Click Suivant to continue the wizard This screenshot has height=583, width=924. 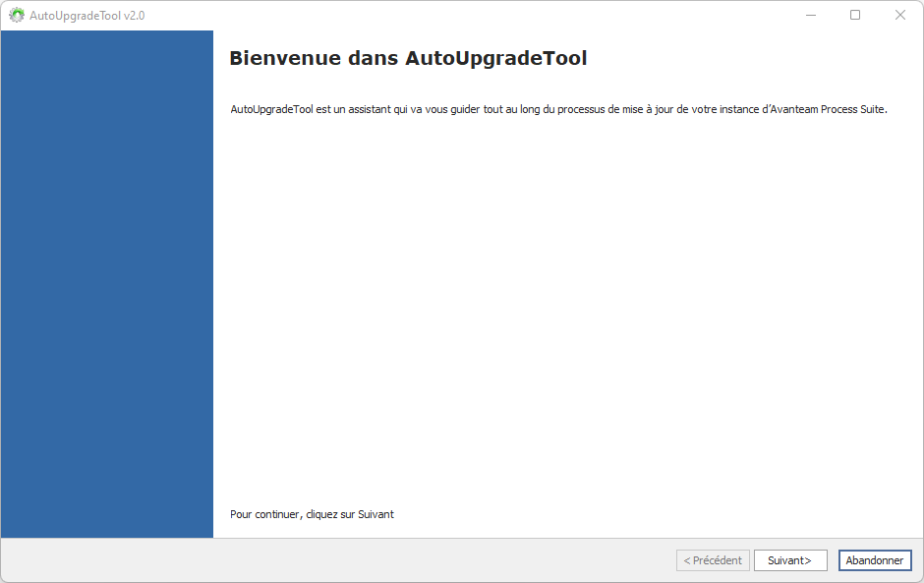click(789, 560)
